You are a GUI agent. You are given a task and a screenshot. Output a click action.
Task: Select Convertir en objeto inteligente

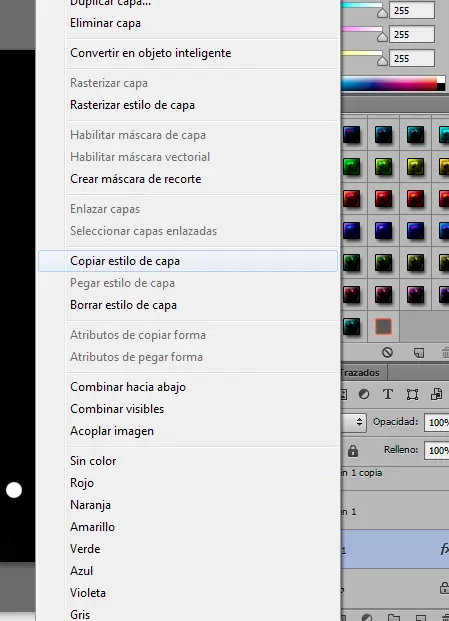click(150, 53)
